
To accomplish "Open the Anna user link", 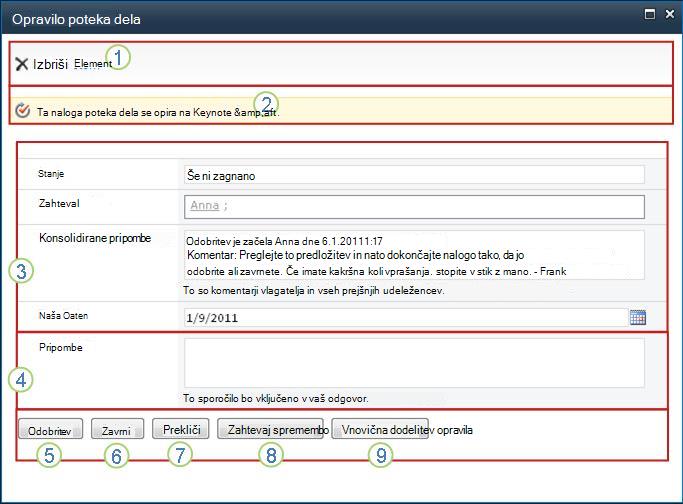I will coord(205,205).
